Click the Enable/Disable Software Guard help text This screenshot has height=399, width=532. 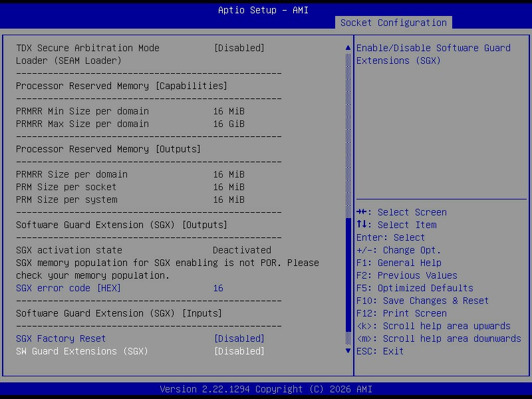pos(434,55)
